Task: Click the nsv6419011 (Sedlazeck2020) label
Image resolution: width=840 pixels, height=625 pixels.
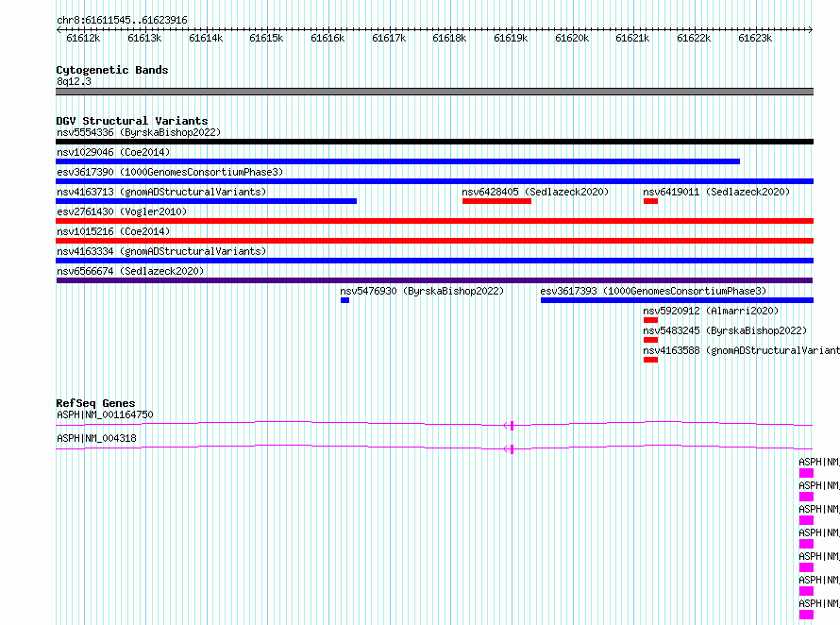Action: click(716, 192)
